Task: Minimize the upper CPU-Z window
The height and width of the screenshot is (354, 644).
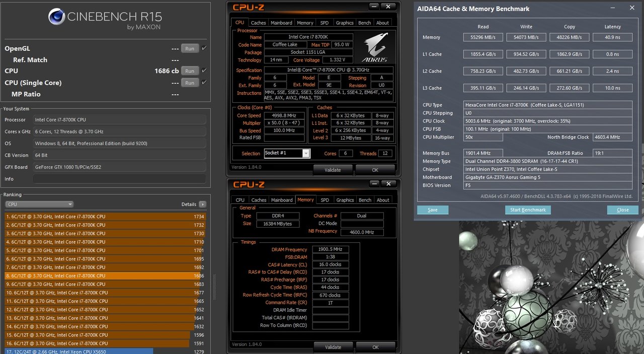Action: click(x=374, y=7)
